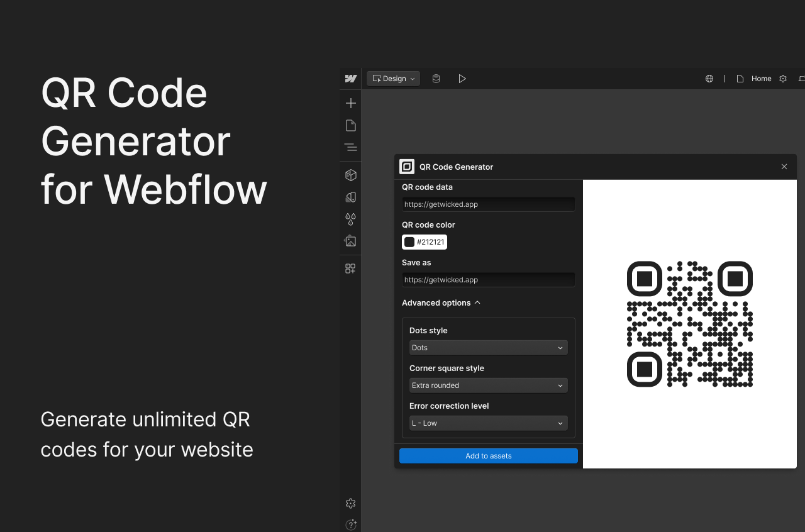
Task: Open the Add Elements panel
Action: (x=350, y=103)
